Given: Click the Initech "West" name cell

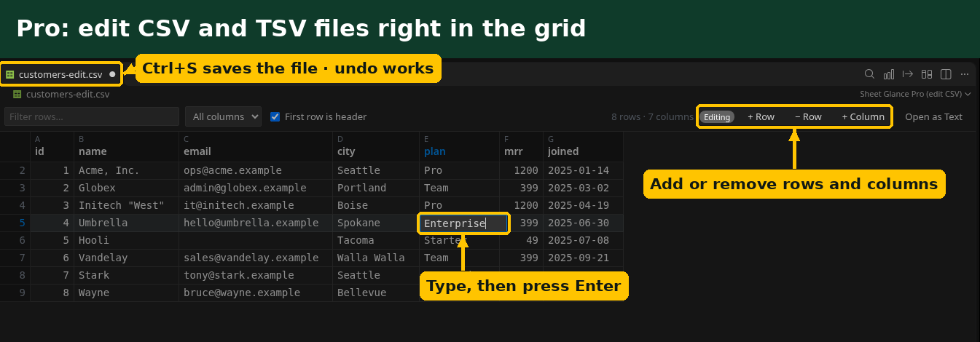Looking at the screenshot, I should [x=126, y=205].
